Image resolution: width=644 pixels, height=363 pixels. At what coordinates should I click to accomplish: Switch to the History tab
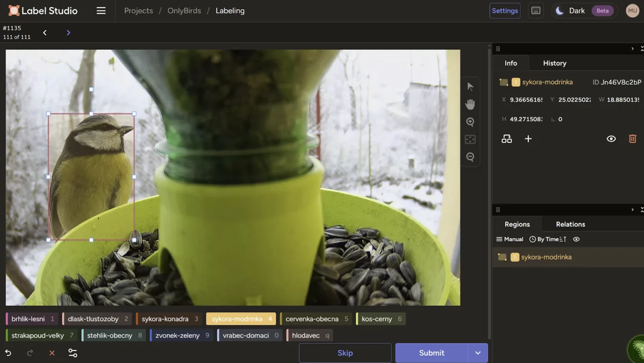(x=554, y=63)
